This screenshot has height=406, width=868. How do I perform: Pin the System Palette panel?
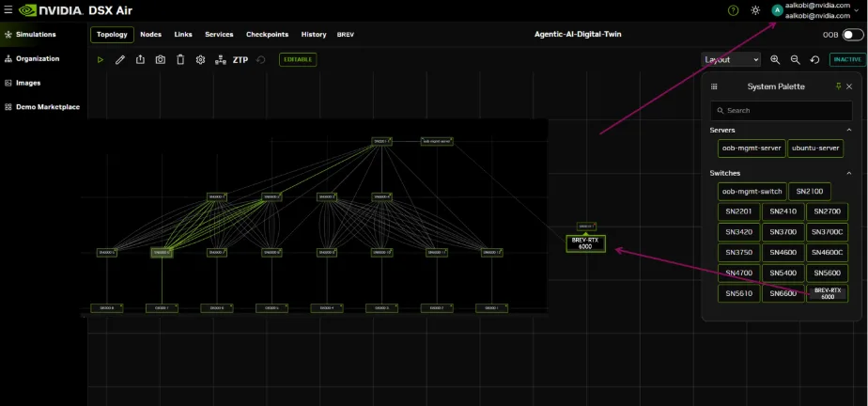(x=838, y=86)
